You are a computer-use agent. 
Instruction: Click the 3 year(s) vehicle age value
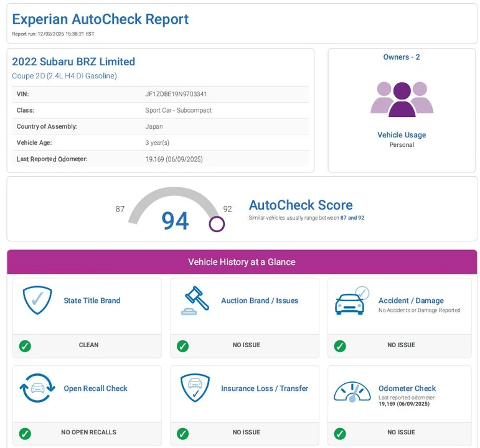[x=157, y=142]
